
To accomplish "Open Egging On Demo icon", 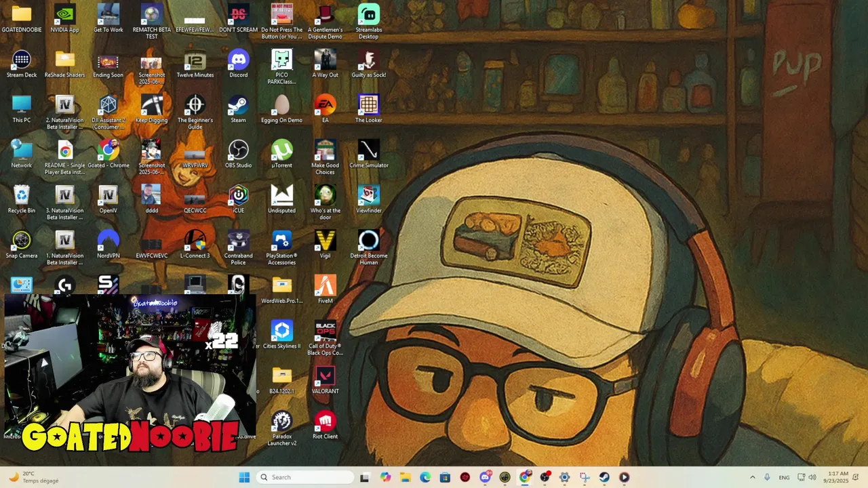I will [281, 109].
